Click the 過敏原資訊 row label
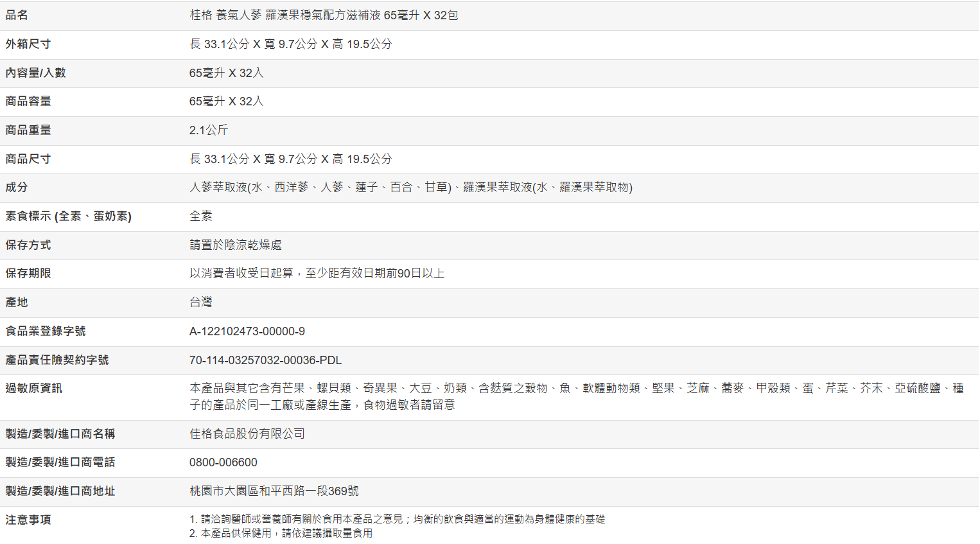Screen dimensions: 980x544 point(34,389)
